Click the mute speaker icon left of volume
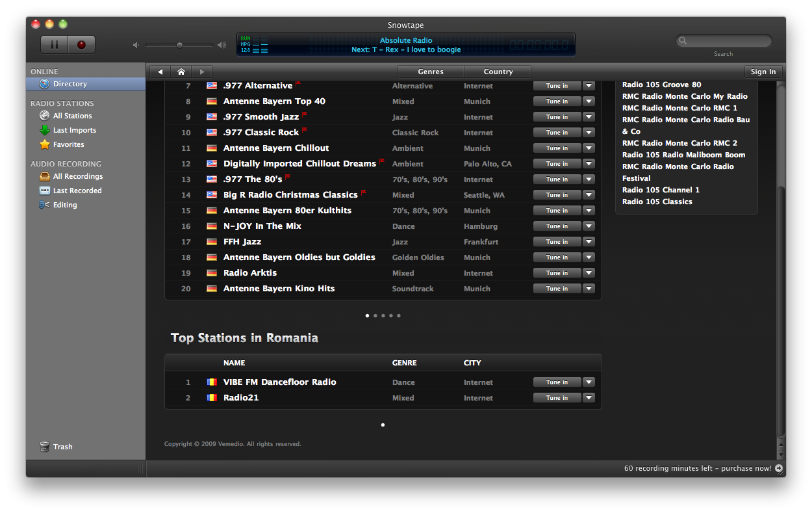The height and width of the screenshot is (513, 812). [136, 45]
